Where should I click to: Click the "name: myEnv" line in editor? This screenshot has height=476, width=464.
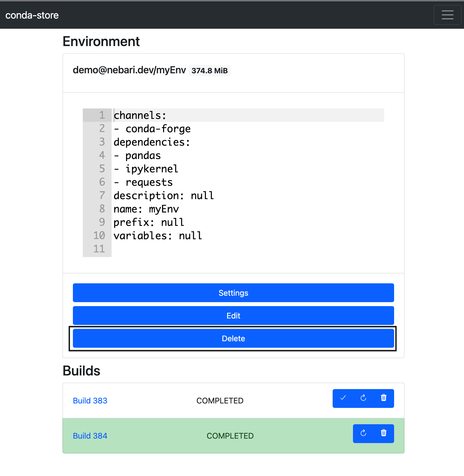click(146, 209)
